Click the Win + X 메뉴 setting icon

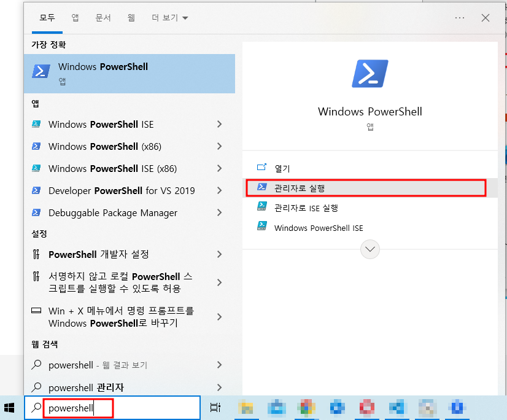[36, 311]
